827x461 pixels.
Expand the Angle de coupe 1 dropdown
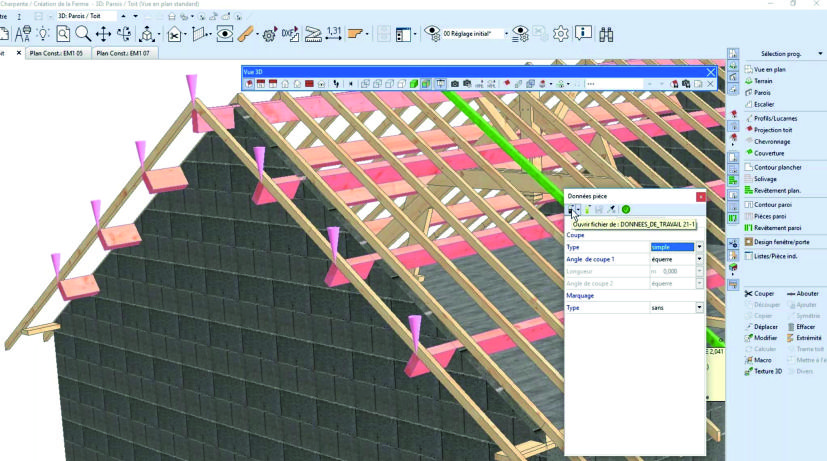pyautogui.click(x=699, y=259)
